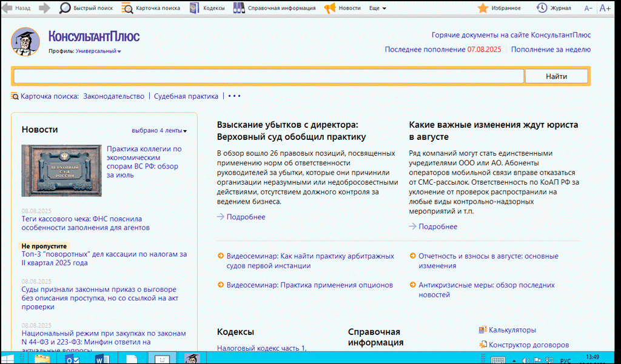Click the three dots more search options

pos(234,96)
